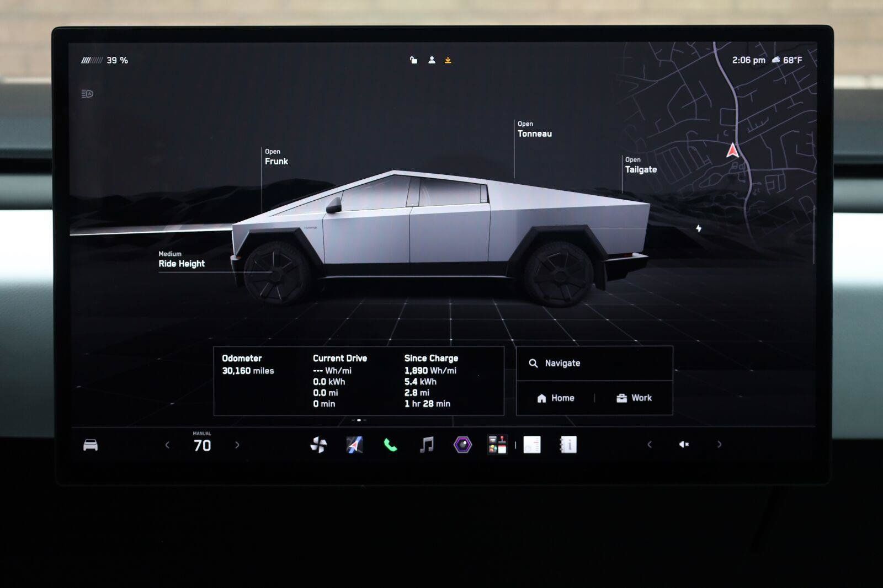The height and width of the screenshot is (588, 883).
Task: Open the vehicle controls car icon
Action: pyautogui.click(x=91, y=445)
